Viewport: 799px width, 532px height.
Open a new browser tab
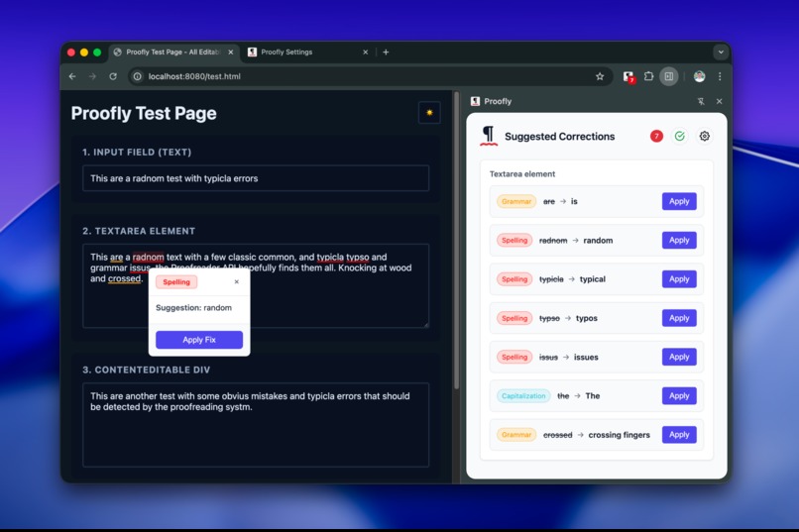click(x=386, y=52)
